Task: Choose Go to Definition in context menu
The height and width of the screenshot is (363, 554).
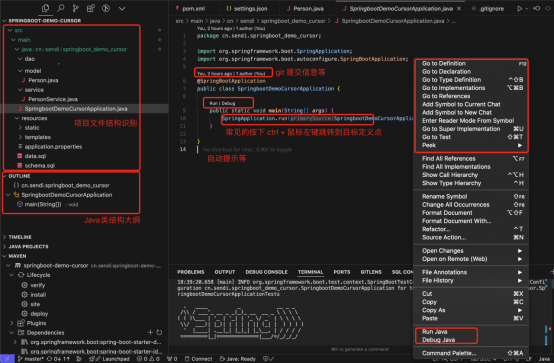Action: click(471, 64)
